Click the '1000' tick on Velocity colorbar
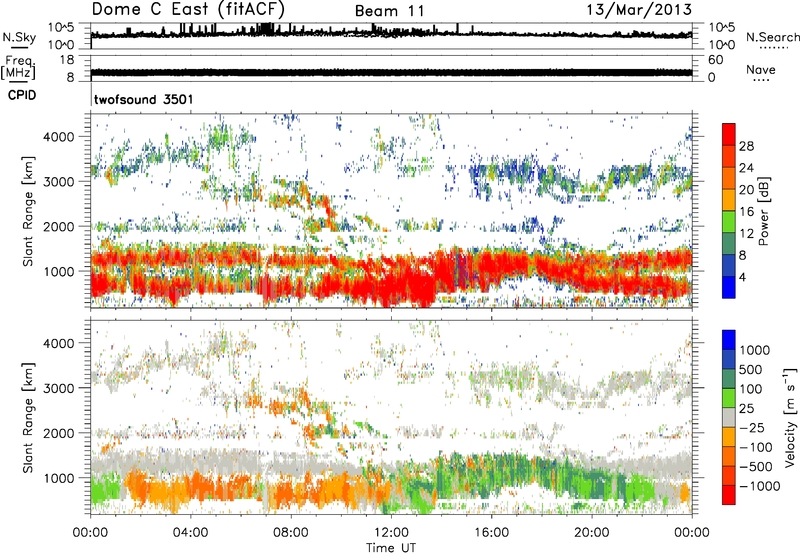800x554 pixels. tap(755, 350)
